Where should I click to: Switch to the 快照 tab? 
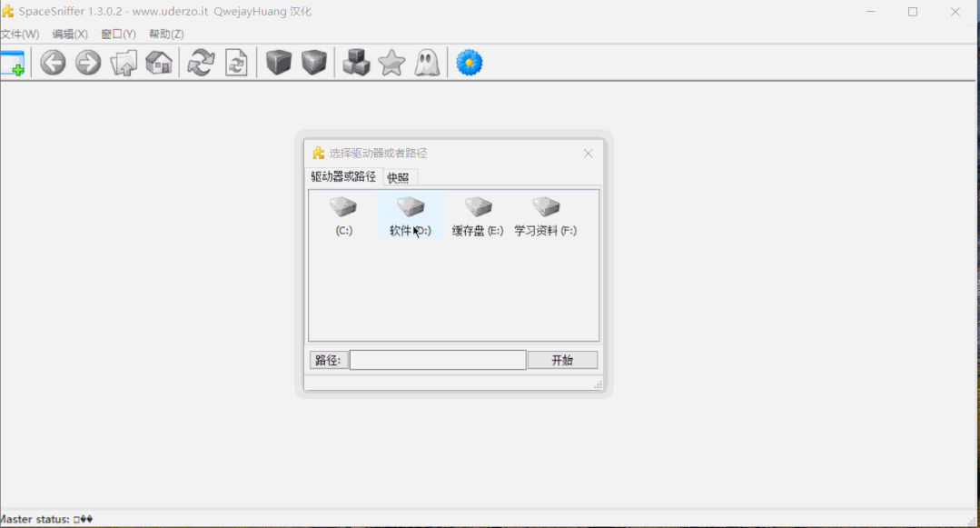(x=399, y=176)
